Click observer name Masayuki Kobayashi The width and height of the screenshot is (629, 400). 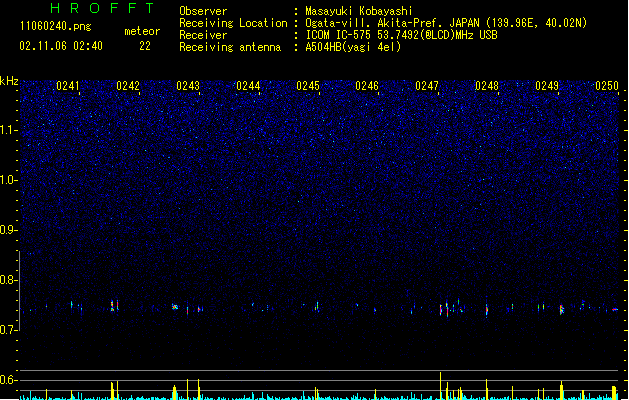pyautogui.click(x=359, y=11)
